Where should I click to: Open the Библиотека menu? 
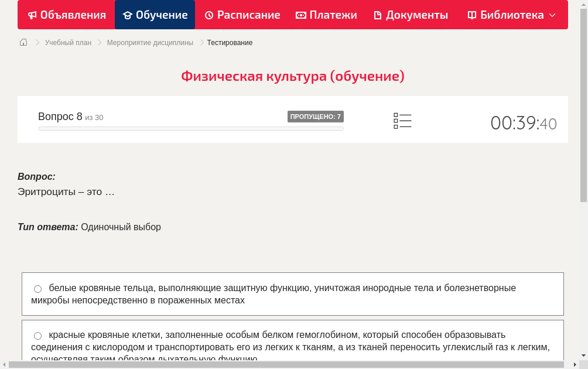coord(511,15)
